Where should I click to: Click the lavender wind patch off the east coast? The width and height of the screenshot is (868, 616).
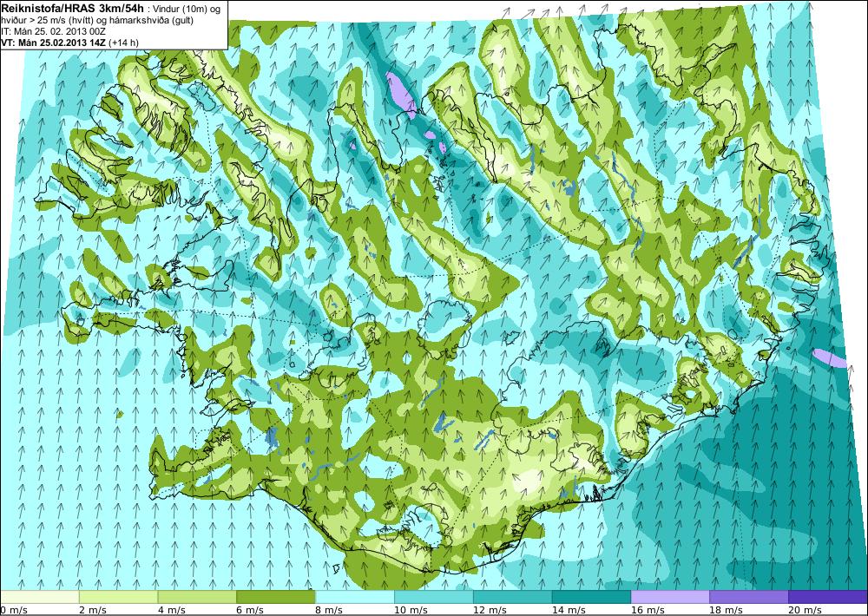pos(830,358)
